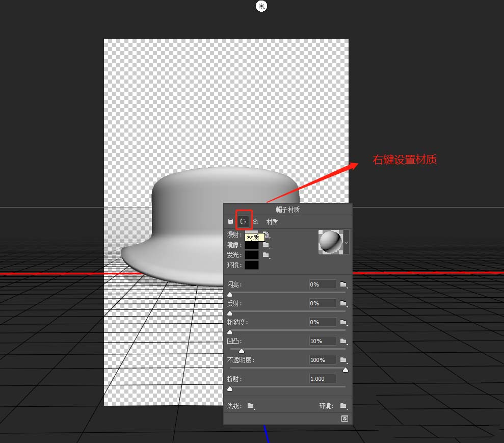
Task: Open the 凹凸 bump texture folder icon
Action: pyautogui.click(x=343, y=341)
